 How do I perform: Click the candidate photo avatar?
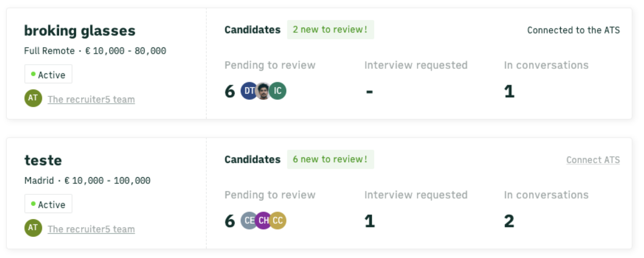[263, 91]
